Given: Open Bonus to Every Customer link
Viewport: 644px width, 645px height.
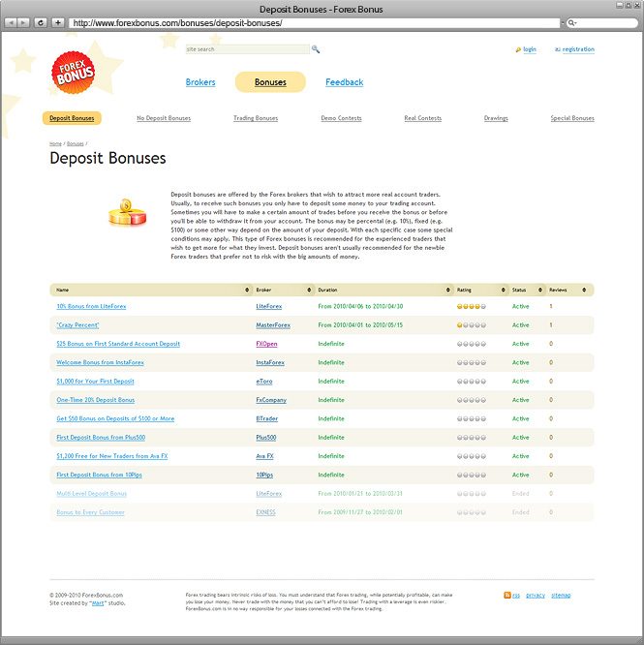Looking at the screenshot, I should pos(90,512).
